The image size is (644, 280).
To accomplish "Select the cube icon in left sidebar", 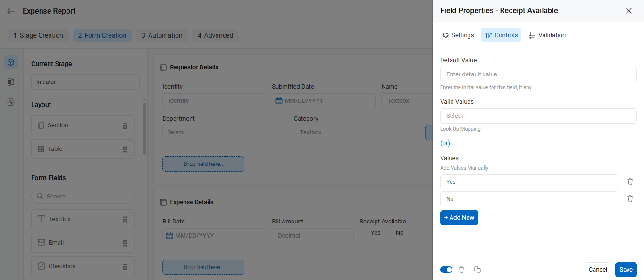I will [11, 62].
